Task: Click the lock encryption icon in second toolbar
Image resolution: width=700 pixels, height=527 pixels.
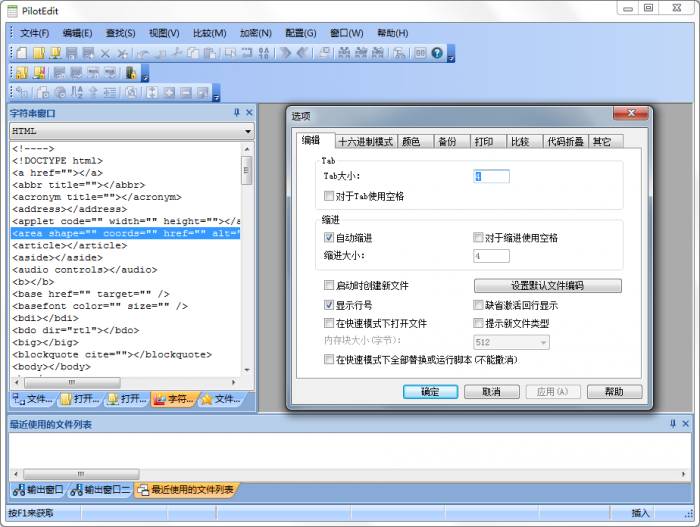Action: [x=131, y=73]
